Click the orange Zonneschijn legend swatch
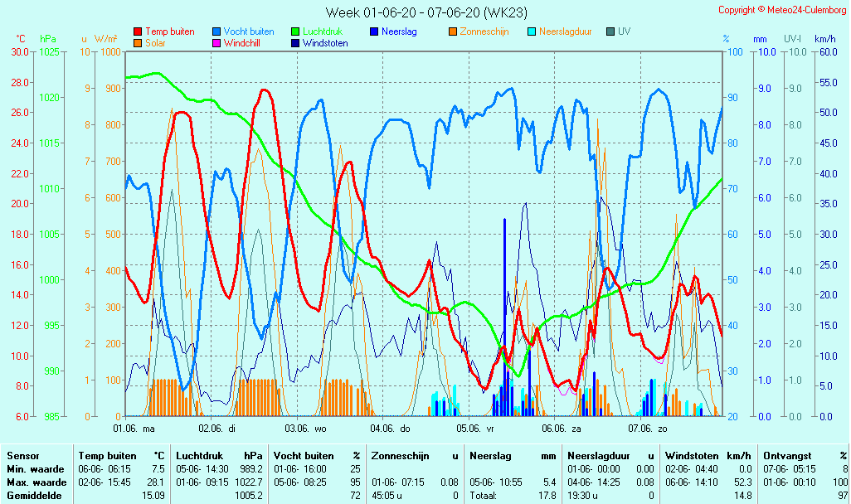The width and height of the screenshot is (851, 504). click(453, 31)
